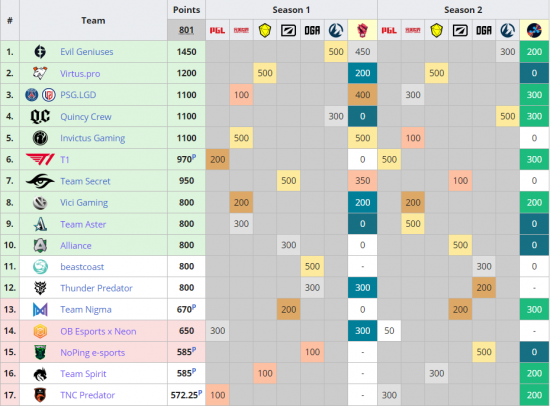Screen dimensions: 550x406
Task: Click the Season 1 OGA tournament icon
Action: (312, 31)
